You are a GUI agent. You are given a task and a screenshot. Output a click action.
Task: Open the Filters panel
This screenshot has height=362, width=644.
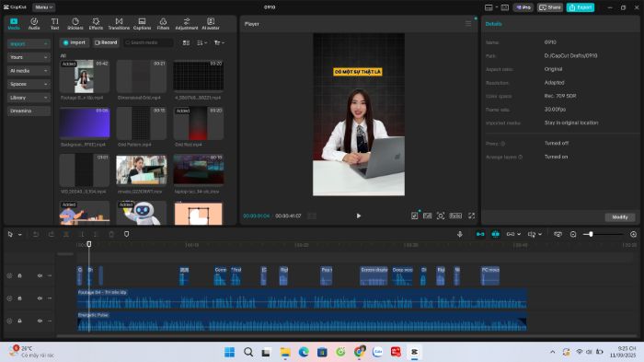163,24
